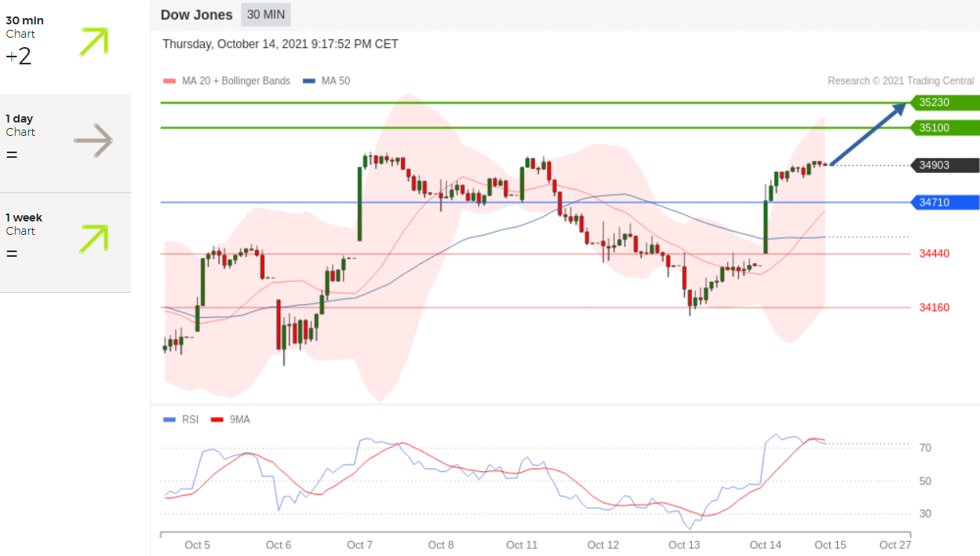Click the Oct 11 axis label

(x=522, y=545)
